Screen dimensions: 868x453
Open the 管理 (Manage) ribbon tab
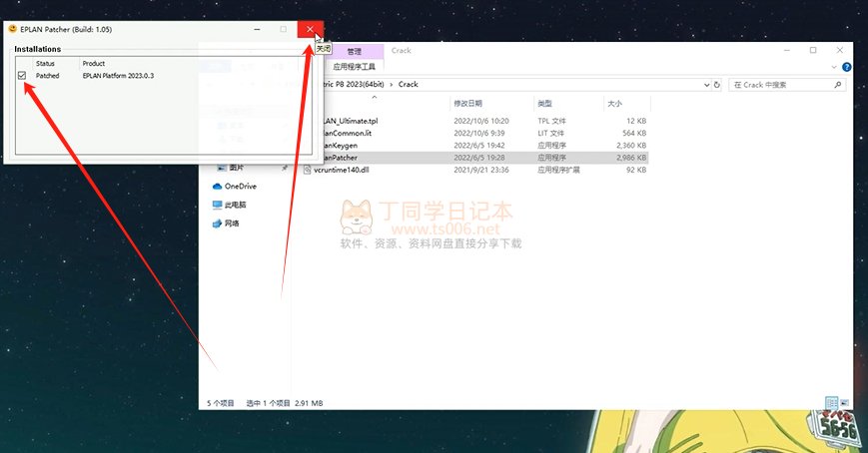pyautogui.click(x=355, y=51)
